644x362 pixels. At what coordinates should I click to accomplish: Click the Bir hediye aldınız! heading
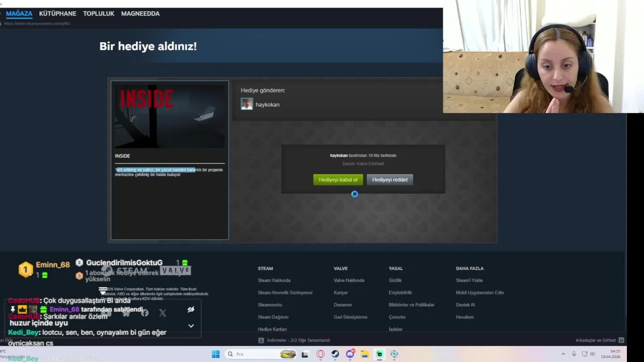tap(148, 46)
